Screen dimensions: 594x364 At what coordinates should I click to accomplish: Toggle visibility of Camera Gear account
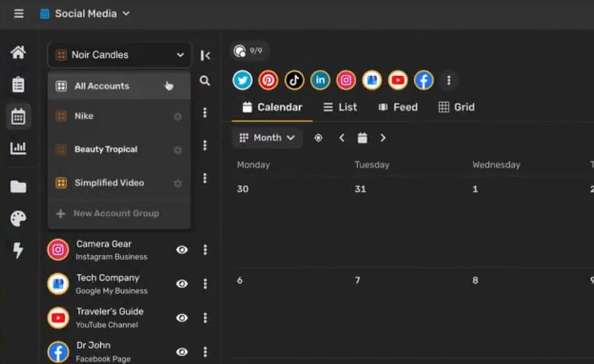182,250
